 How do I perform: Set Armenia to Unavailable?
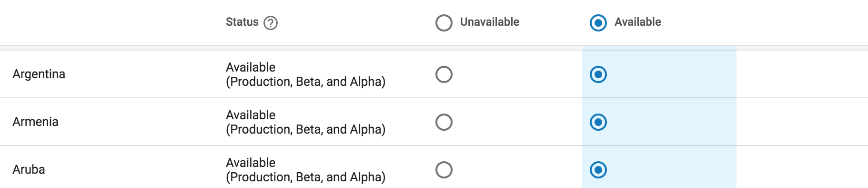click(x=444, y=122)
